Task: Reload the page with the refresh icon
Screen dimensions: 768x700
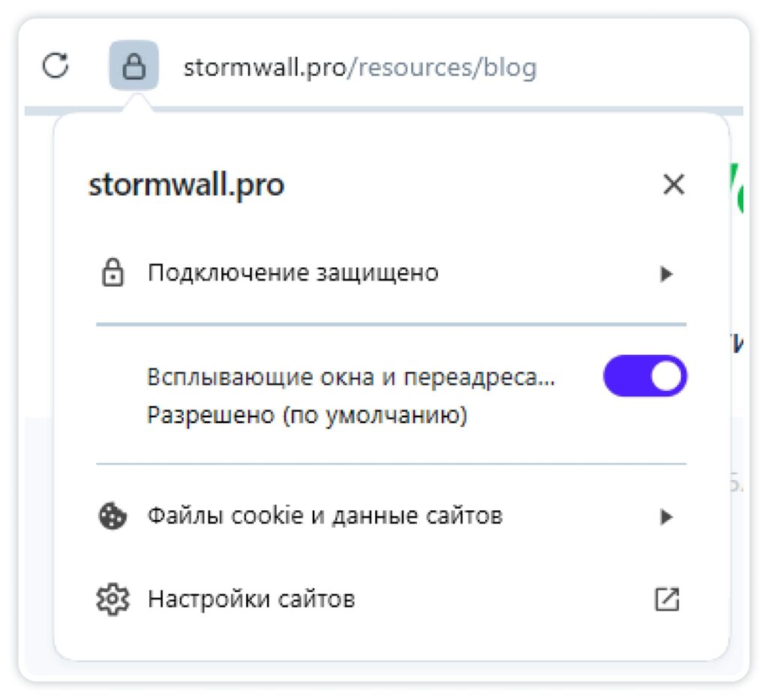Action: tap(55, 65)
